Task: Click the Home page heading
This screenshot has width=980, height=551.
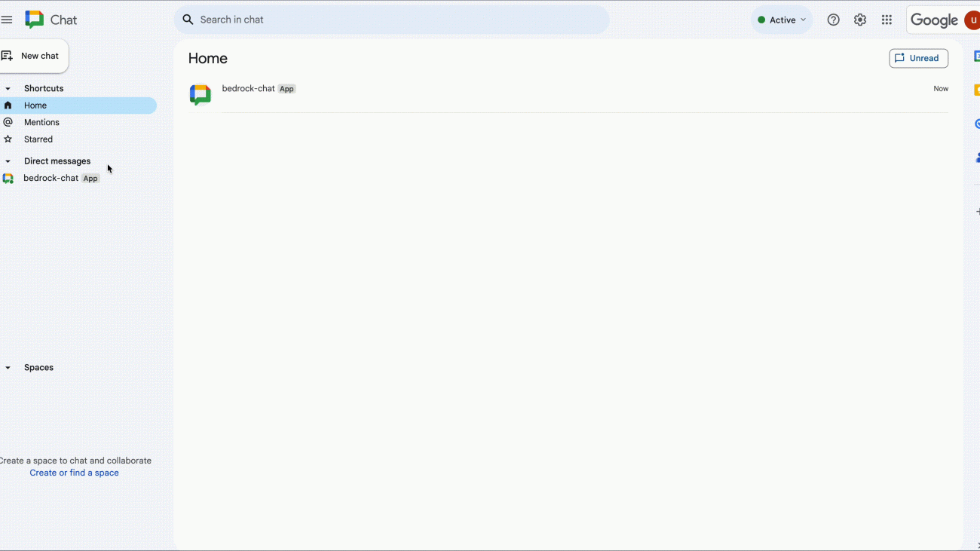Action: tap(208, 58)
